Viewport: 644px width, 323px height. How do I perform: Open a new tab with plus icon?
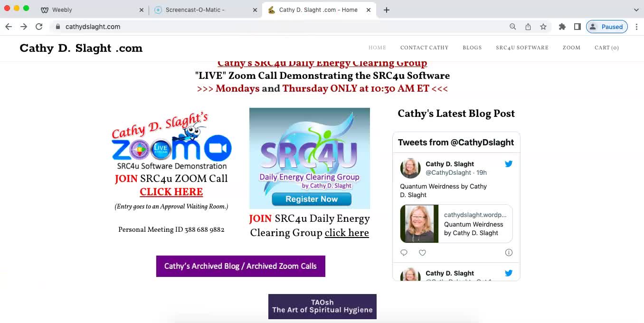(387, 9)
